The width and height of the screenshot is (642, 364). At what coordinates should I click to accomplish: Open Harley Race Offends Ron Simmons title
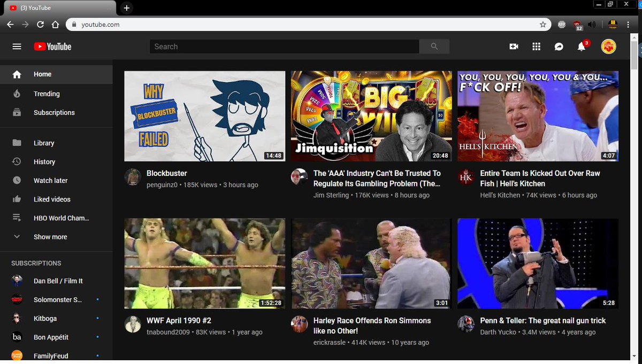[x=372, y=326]
